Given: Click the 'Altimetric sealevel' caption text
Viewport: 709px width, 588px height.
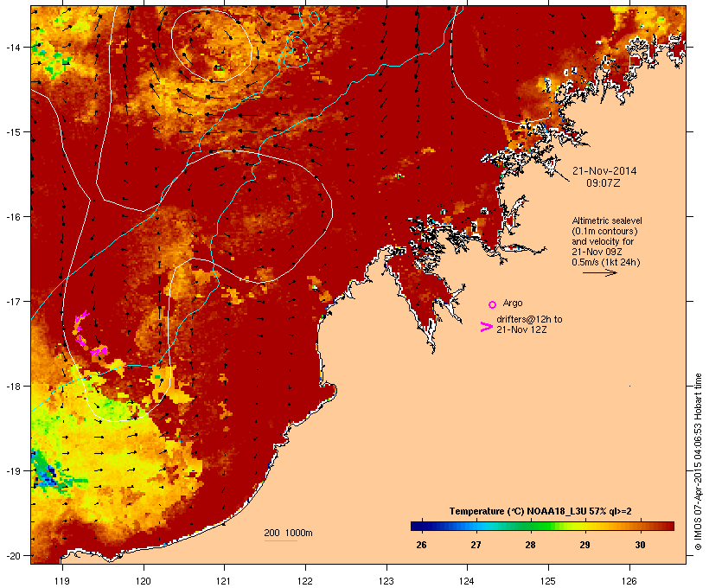Looking at the screenshot, I should point(607,220).
